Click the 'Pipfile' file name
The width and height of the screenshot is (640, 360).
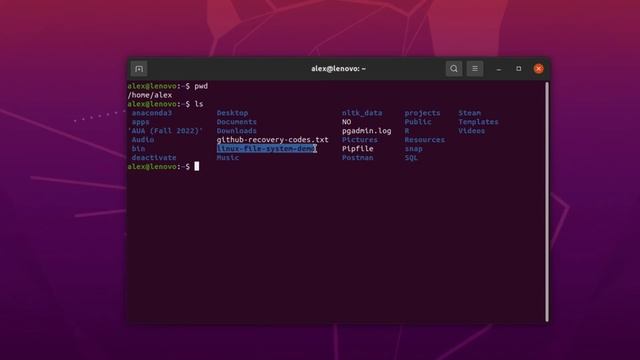358,149
